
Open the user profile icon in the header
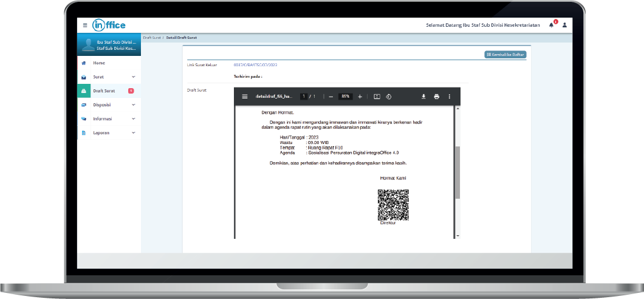pyautogui.click(x=564, y=25)
